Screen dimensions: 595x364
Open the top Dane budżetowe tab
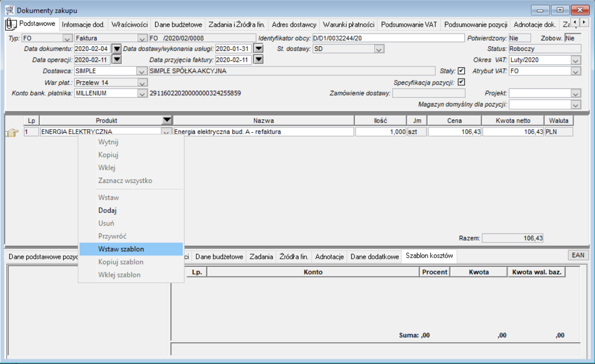pyautogui.click(x=178, y=24)
